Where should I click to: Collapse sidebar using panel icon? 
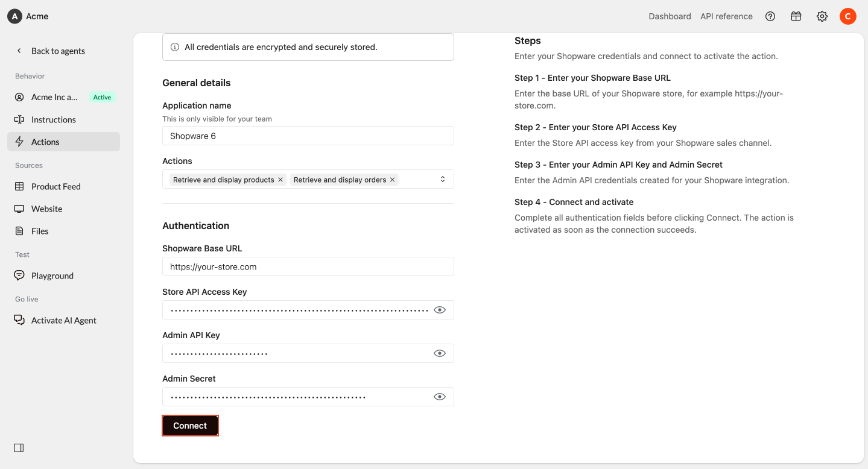pyautogui.click(x=19, y=448)
